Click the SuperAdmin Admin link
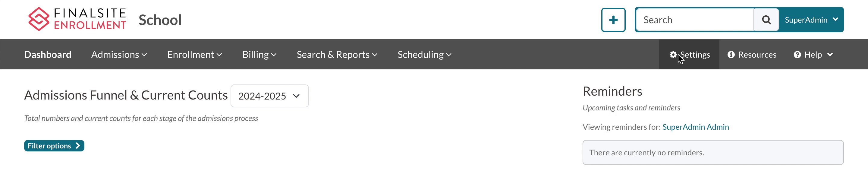868x184 pixels. pyautogui.click(x=696, y=127)
